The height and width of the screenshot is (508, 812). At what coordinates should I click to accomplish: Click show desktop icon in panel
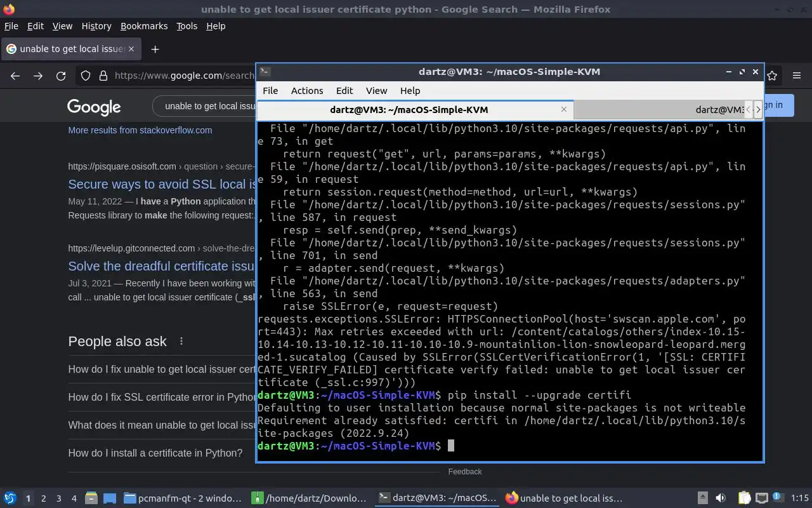click(x=109, y=498)
